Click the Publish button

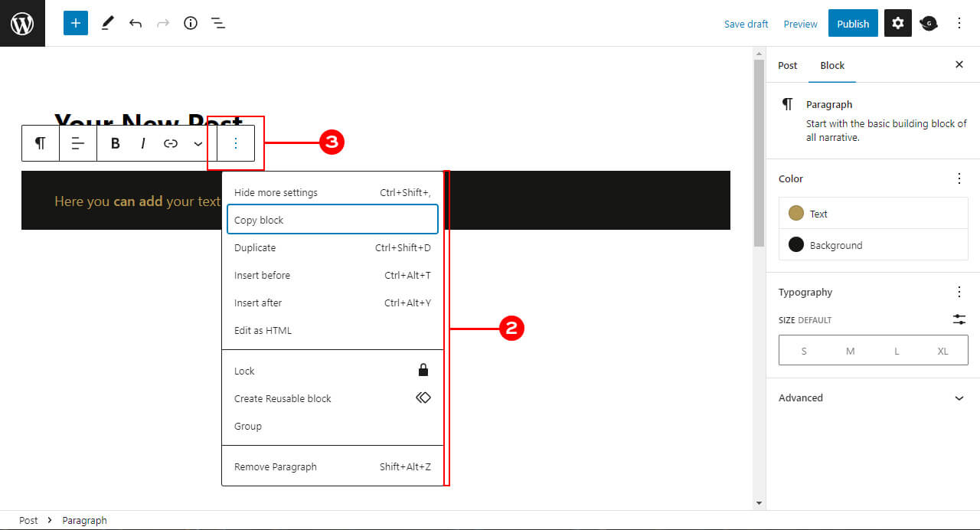(853, 23)
